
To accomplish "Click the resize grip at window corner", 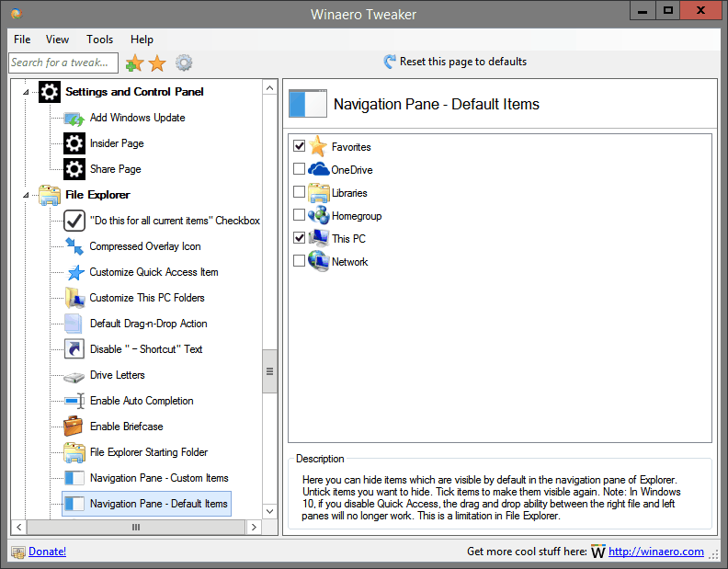I will (x=713, y=554).
